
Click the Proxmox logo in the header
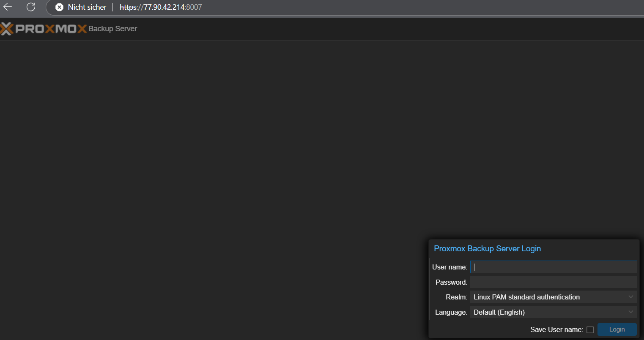pos(42,28)
